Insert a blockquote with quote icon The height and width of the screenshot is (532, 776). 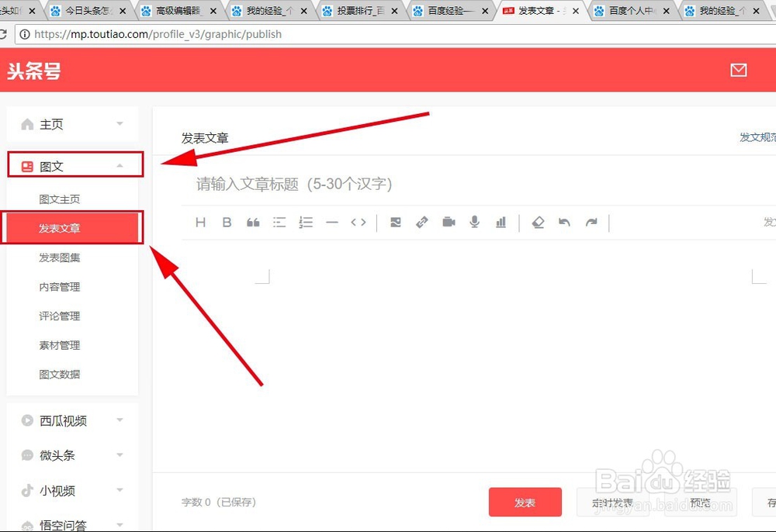click(253, 223)
